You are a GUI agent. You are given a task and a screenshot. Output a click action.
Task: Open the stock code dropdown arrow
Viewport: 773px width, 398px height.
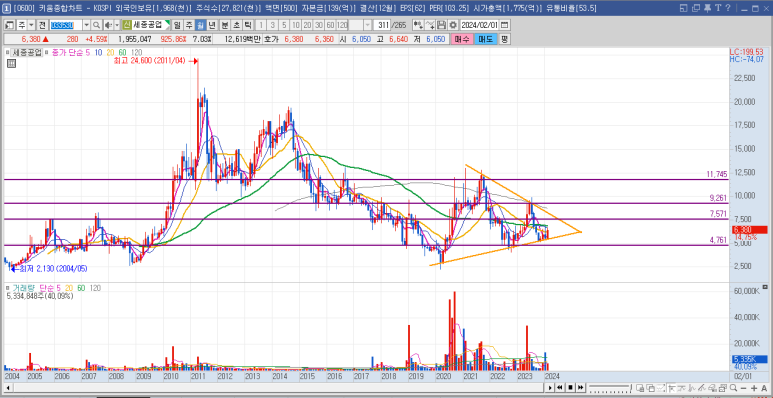coord(87,25)
